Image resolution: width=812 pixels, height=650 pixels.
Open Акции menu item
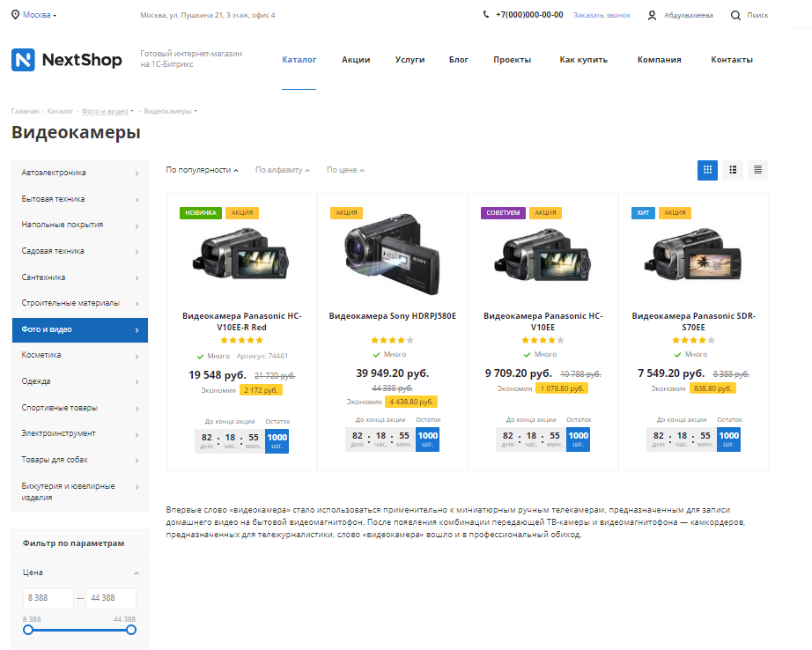(356, 60)
